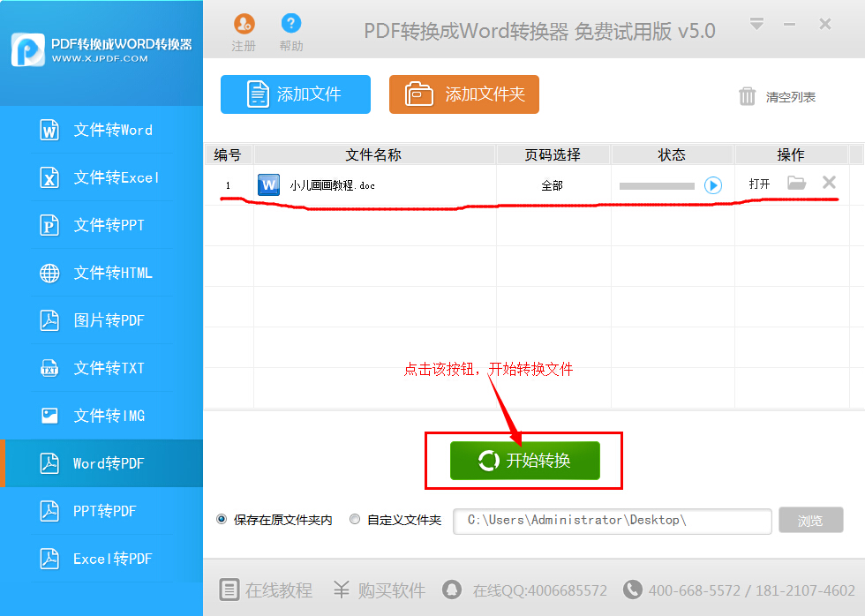The image size is (865, 616).
Task: Click the 页码选择 column header
Action: pyautogui.click(x=553, y=155)
